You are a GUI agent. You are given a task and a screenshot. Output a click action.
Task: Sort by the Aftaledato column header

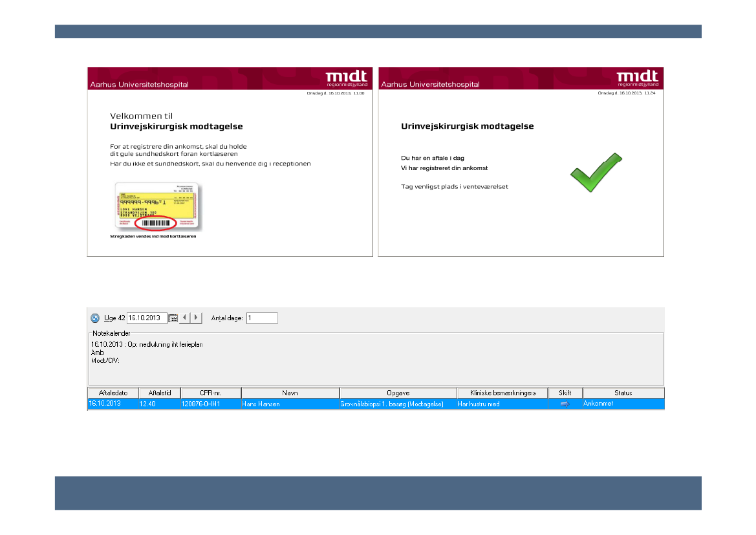pos(113,393)
